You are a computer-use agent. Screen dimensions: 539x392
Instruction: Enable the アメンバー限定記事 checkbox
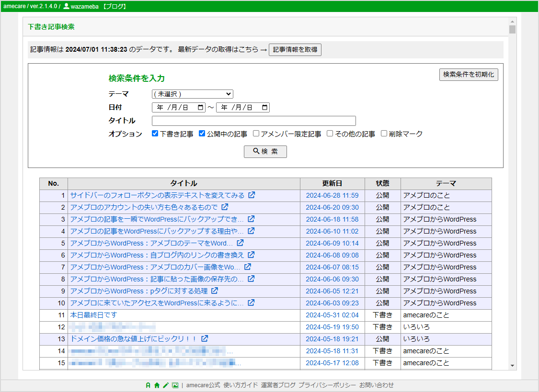[x=256, y=134]
